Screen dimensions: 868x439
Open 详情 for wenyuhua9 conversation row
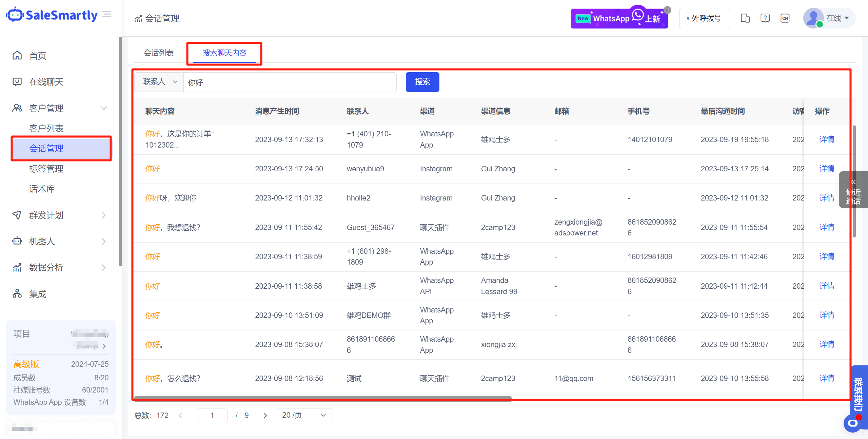click(x=827, y=169)
